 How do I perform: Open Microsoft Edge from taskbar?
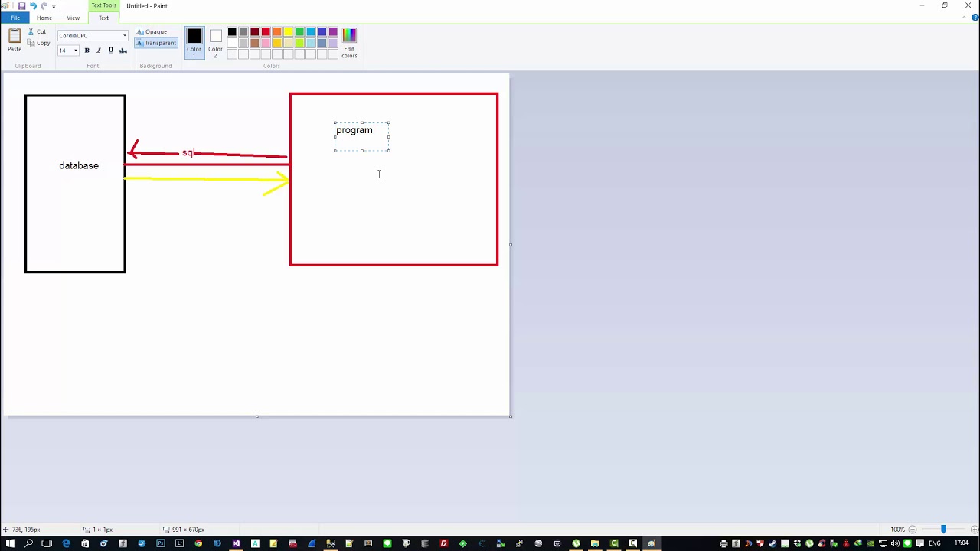coord(66,543)
